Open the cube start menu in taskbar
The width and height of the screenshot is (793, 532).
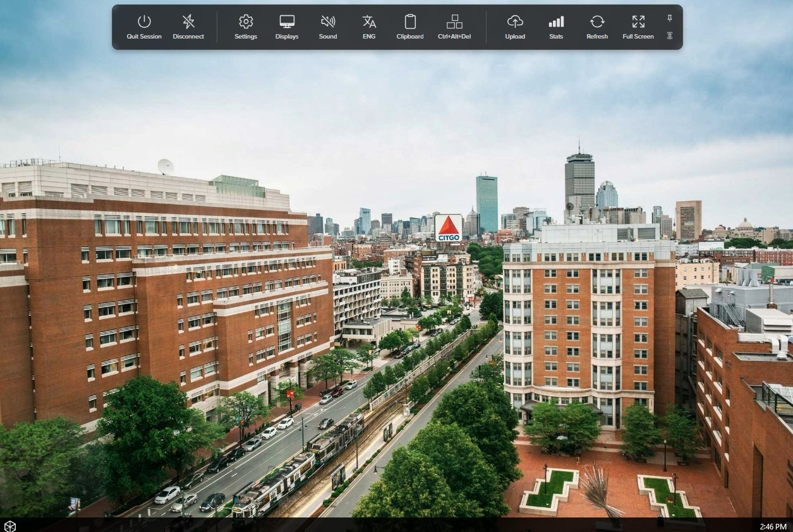coord(10,526)
